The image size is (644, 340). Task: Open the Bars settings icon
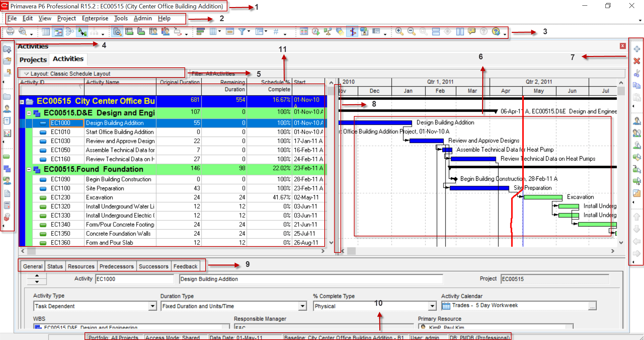tap(201, 32)
